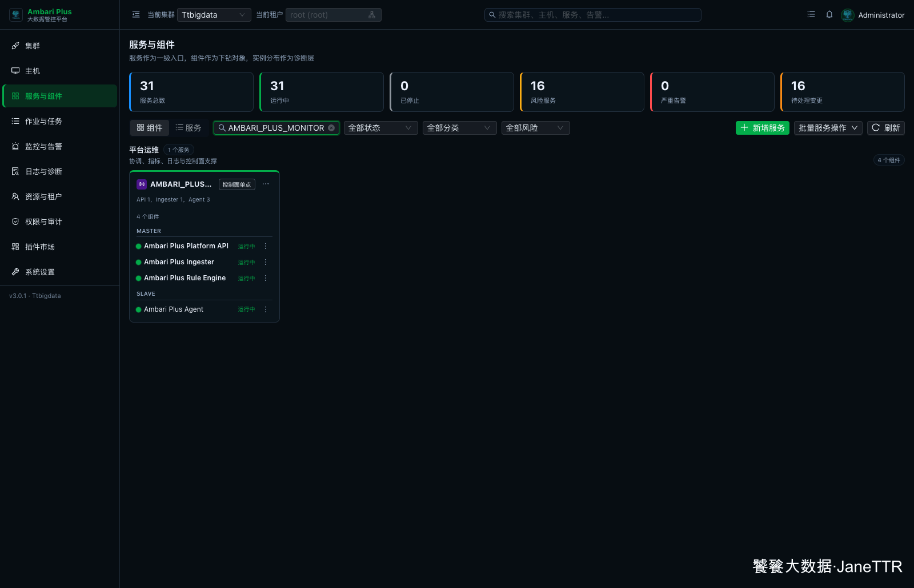This screenshot has width=914, height=588.
Task: Open the AMBARI_PLUS... service title
Action: [x=181, y=184]
